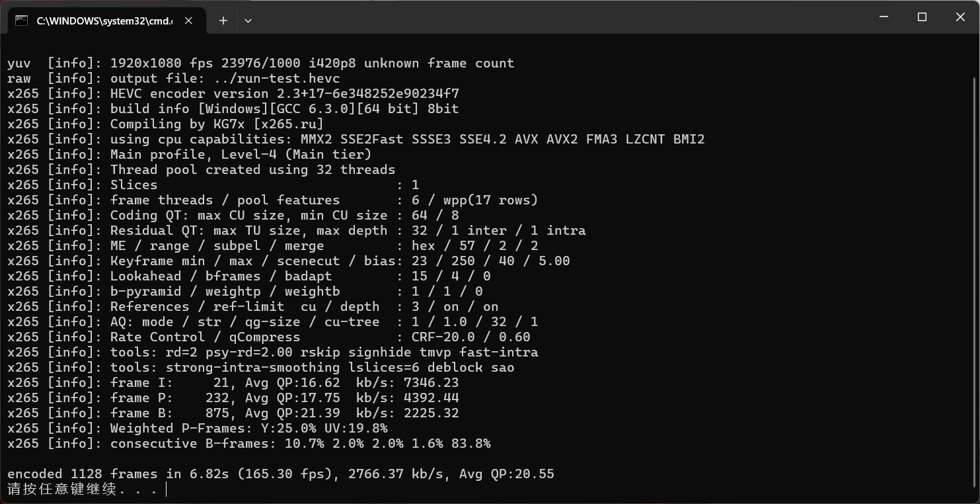Maximize the terminal window

tap(922, 17)
